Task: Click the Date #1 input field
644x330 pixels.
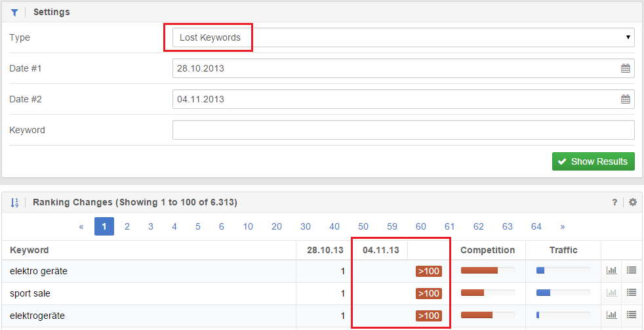Action: tap(403, 68)
